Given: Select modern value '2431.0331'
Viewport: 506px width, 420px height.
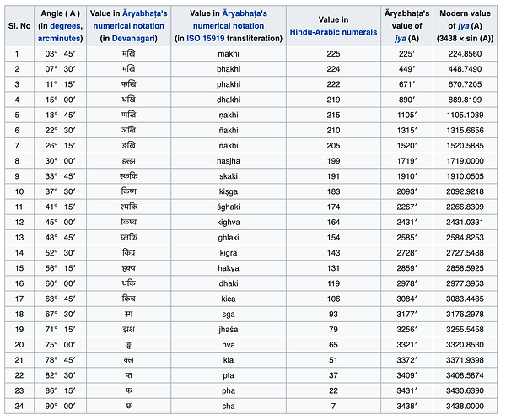Looking at the screenshot, I should (x=465, y=222).
